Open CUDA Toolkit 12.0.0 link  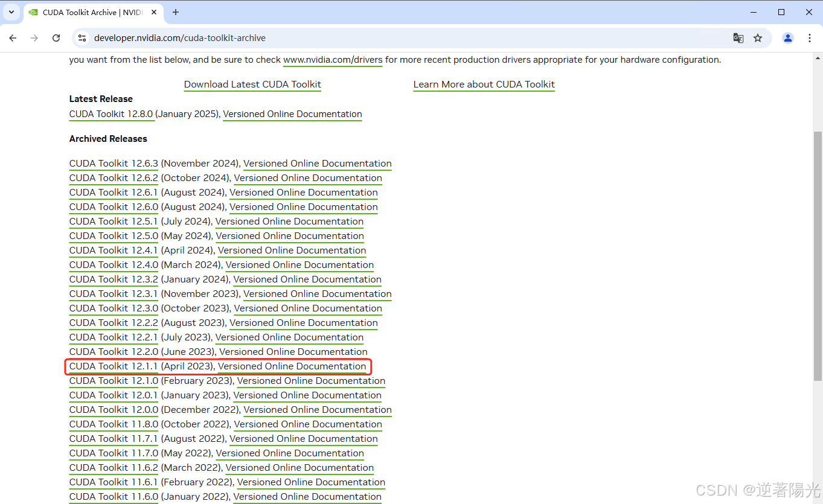coord(114,410)
